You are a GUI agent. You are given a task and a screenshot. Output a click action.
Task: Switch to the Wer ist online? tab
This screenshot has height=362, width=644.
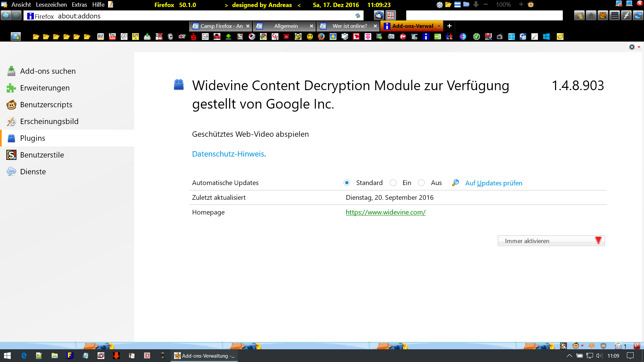click(350, 26)
